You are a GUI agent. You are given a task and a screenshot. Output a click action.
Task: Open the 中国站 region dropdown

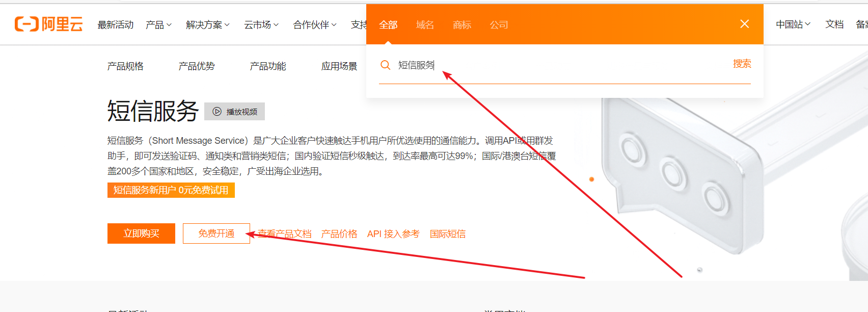793,24
